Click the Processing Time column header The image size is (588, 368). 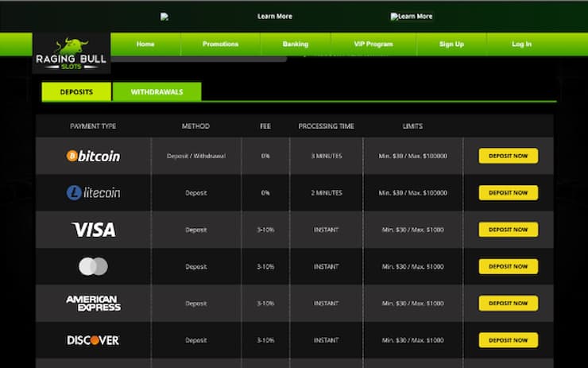click(327, 126)
